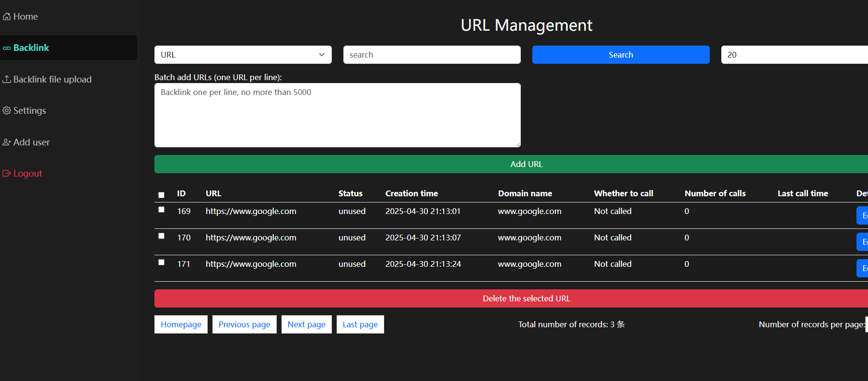The width and height of the screenshot is (868, 381).
Task: Tick the checkbox for row ID 171
Action: click(x=162, y=262)
